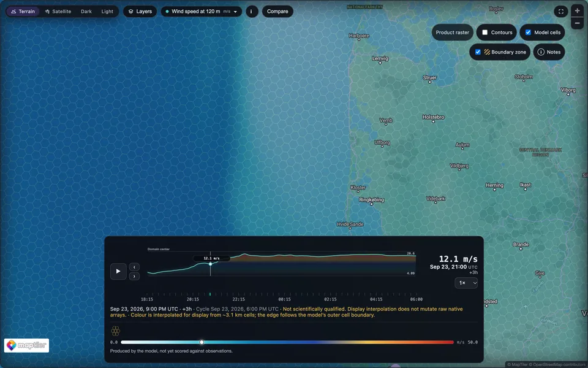The width and height of the screenshot is (588, 368).
Task: Zoom out with the minus icon
Action: (x=578, y=23)
